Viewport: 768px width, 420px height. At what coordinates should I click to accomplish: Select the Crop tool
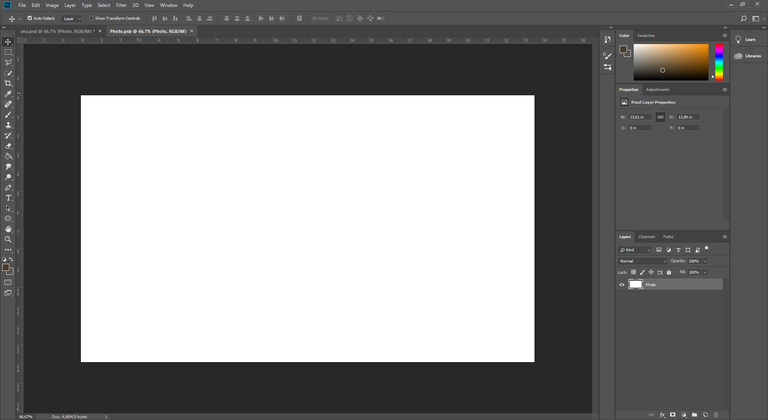coord(8,83)
